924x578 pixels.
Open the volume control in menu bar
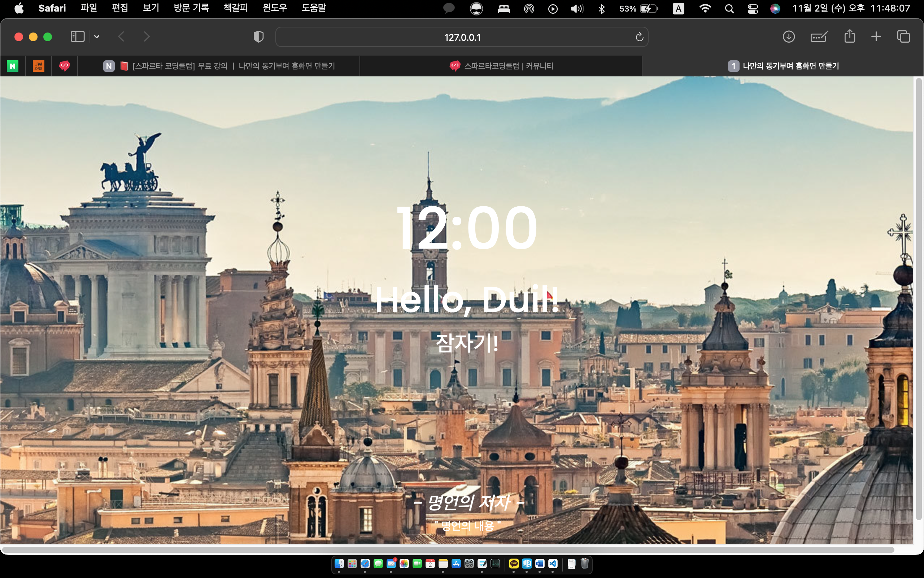click(577, 8)
